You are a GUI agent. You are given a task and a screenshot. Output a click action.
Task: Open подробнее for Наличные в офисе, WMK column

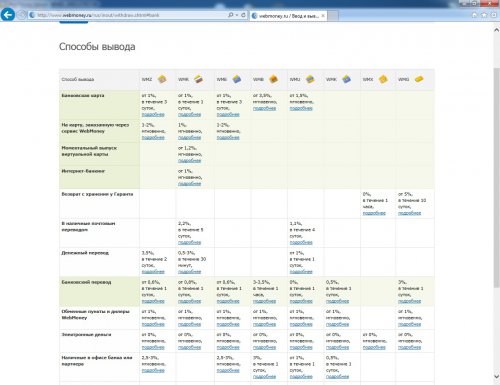point(337,377)
